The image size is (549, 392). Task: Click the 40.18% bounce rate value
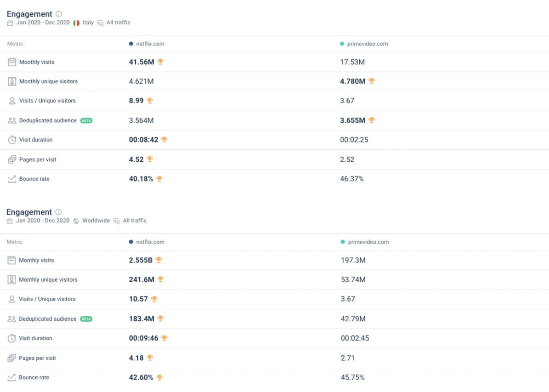pos(141,179)
